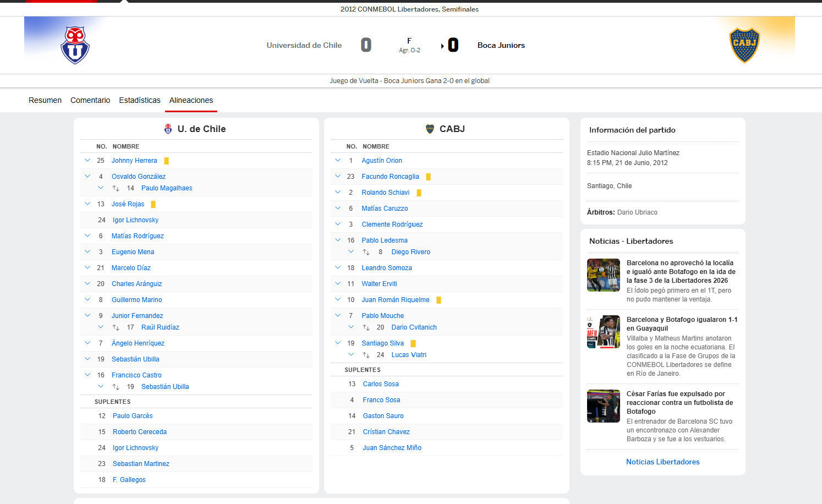
Task: Follow the Noticias Libertadores link
Action: [662, 462]
